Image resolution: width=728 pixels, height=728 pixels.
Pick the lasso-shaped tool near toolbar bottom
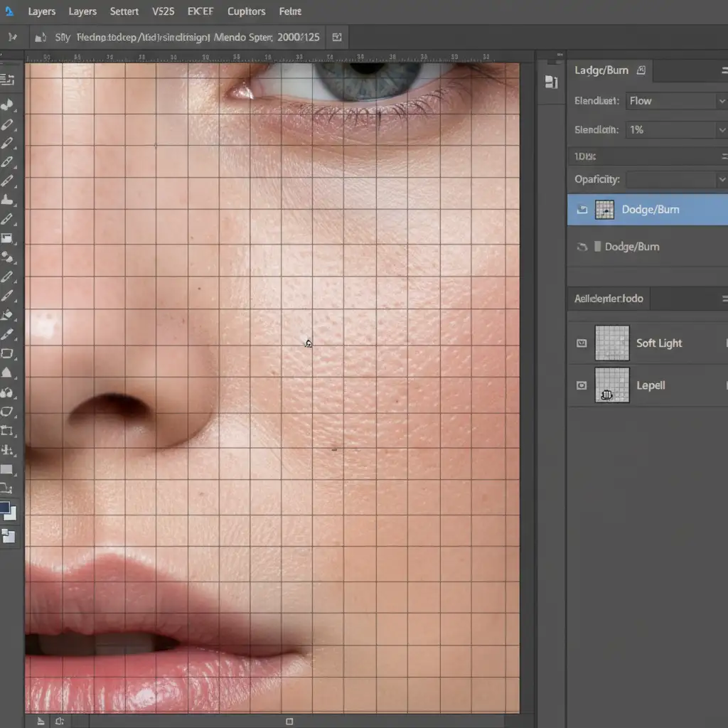pyautogui.click(x=8, y=411)
